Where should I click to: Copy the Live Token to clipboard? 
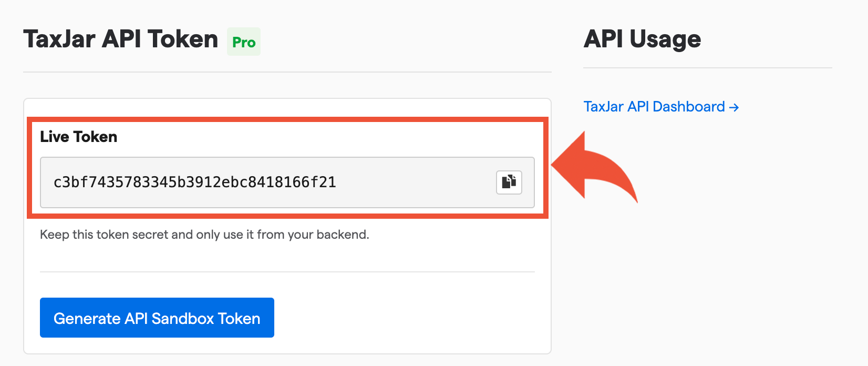[509, 182]
